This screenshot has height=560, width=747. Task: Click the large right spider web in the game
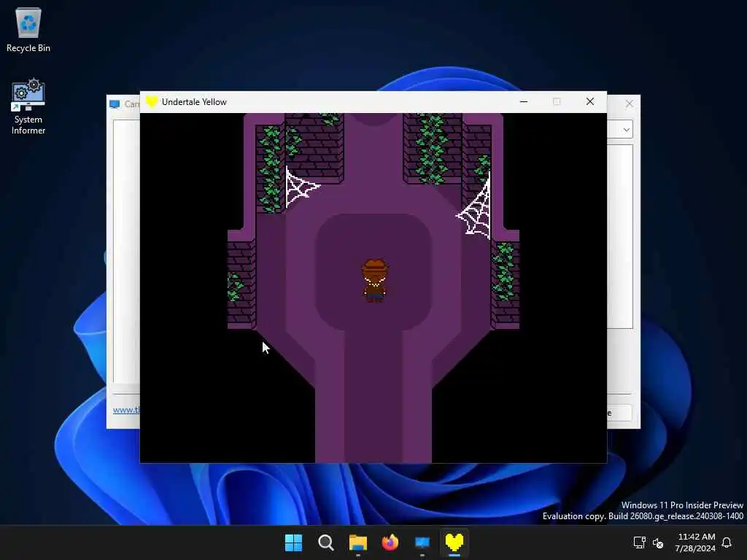(x=474, y=208)
